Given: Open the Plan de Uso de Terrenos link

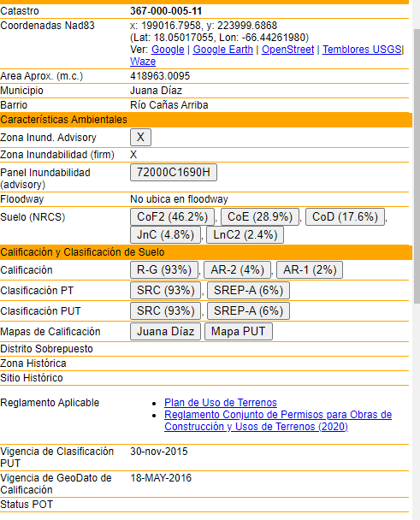Looking at the screenshot, I should point(221,403).
